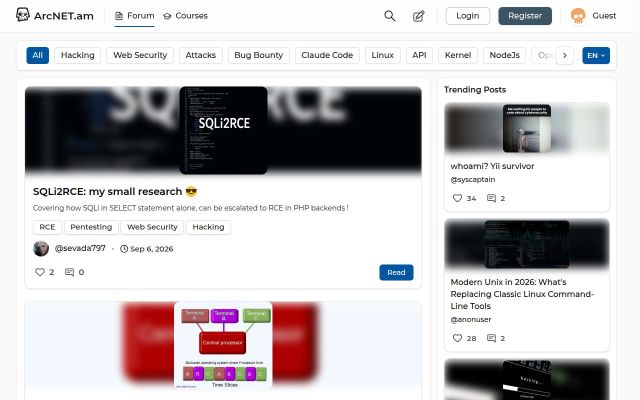Click the Guest avatar icon
The height and width of the screenshot is (400, 640).
(x=578, y=16)
